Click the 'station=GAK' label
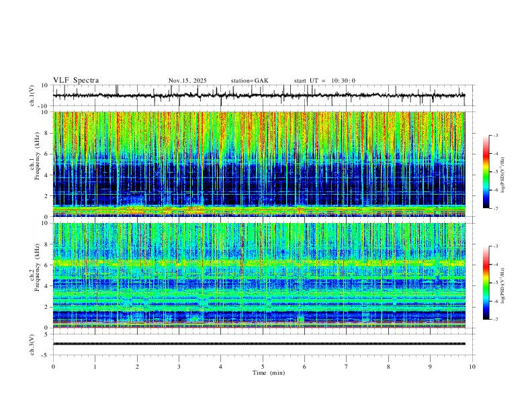 pos(249,81)
